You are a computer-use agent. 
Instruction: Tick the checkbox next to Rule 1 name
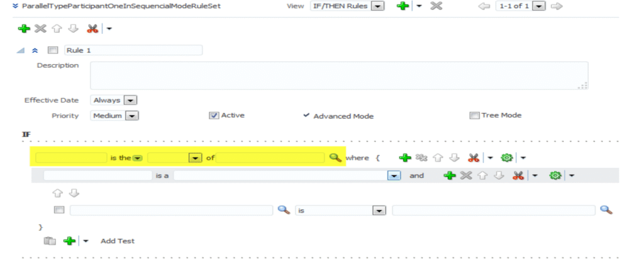[x=53, y=50]
